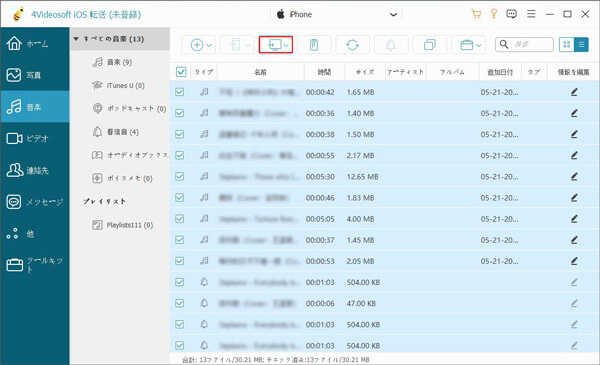This screenshot has width=600, height=365.
Task: Select the 音楽 sidebar tab
Action: [35, 106]
